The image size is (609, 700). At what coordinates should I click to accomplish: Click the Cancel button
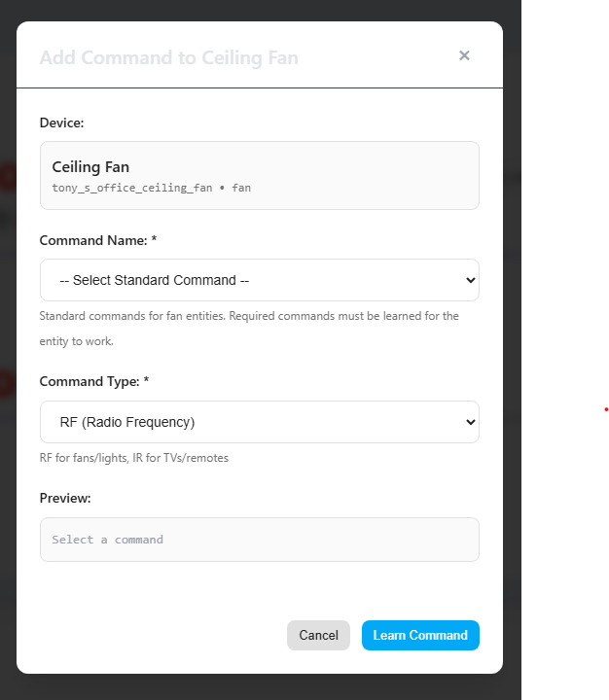(318, 635)
